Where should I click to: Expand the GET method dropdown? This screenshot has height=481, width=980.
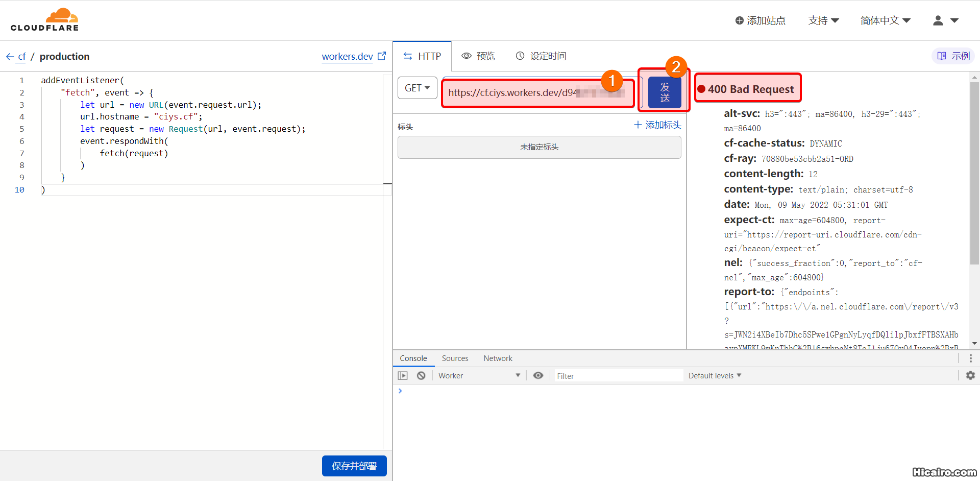point(417,88)
